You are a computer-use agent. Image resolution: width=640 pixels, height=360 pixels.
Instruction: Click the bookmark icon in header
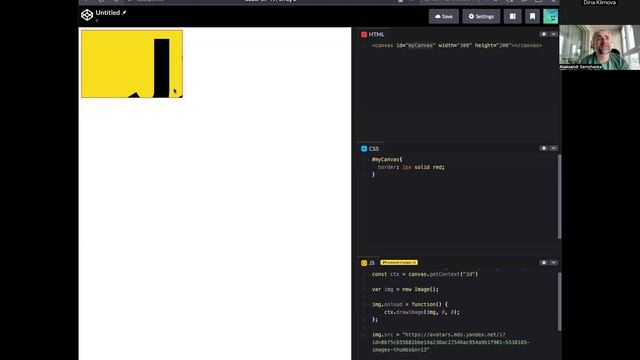click(x=532, y=16)
